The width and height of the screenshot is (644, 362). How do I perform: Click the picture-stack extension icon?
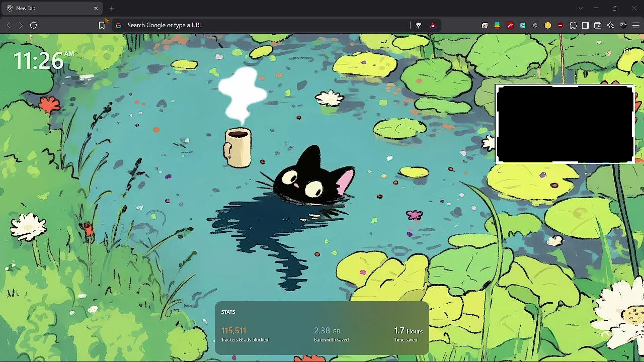485,25
